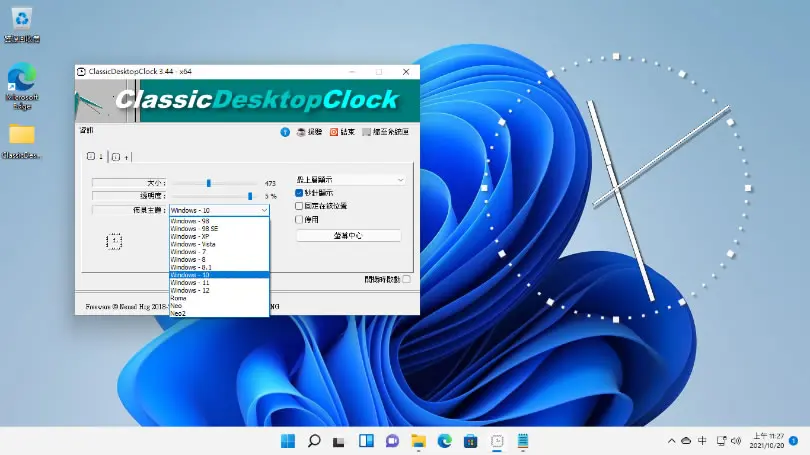The image size is (810, 455).
Task: Enable start with Windows checkbox
Action: pos(407,279)
